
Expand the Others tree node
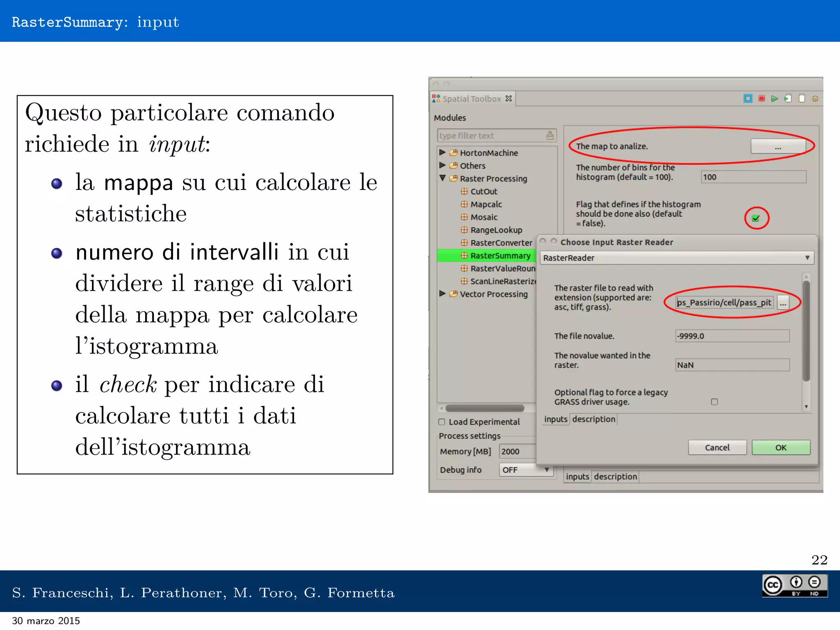(x=443, y=165)
